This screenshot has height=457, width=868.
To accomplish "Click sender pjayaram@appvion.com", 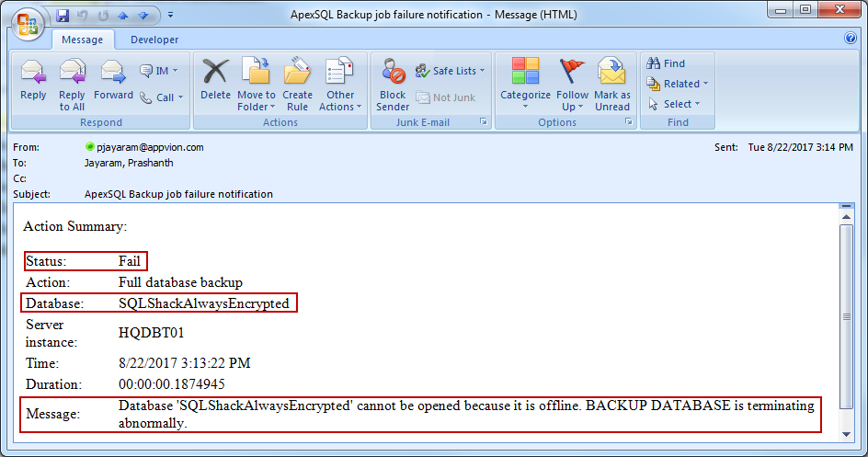I will [x=150, y=147].
